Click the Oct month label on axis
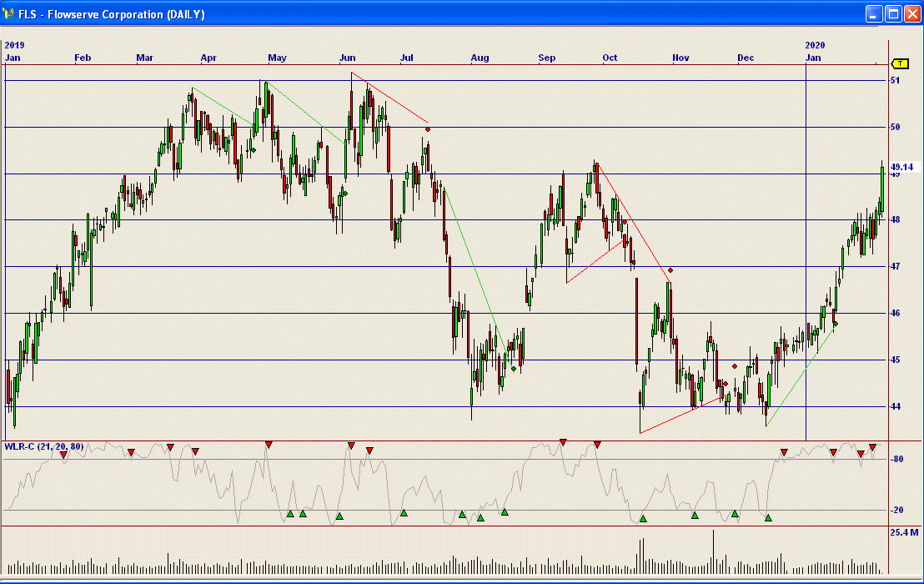The width and height of the screenshot is (924, 584). (x=610, y=58)
